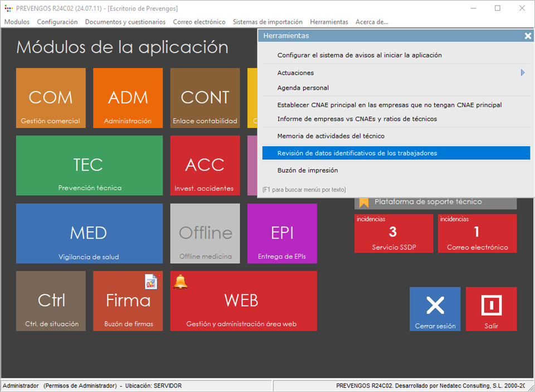
Task: Launch the TEC Prevención técnica module
Action: point(89,166)
